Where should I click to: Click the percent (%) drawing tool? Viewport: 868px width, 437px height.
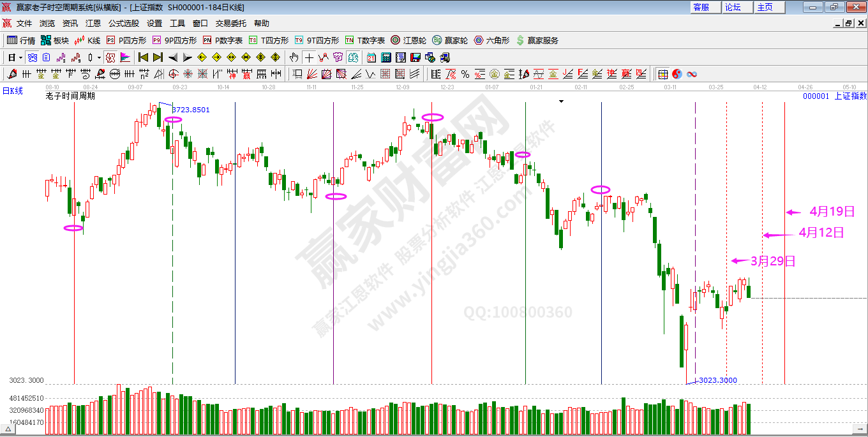(465, 74)
